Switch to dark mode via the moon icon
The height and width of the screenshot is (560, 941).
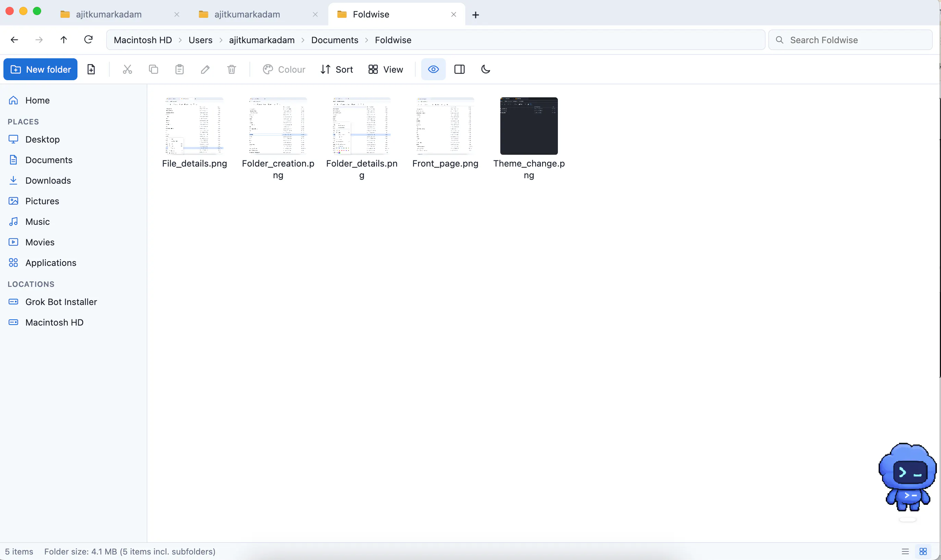tap(486, 70)
